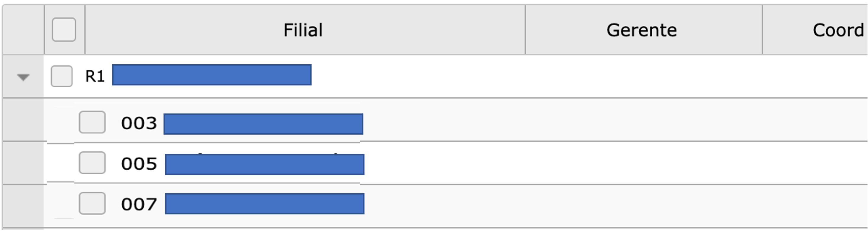The height and width of the screenshot is (231, 868).
Task: Click the gray row-header cell of row 005
Action: pyautogui.click(x=23, y=163)
